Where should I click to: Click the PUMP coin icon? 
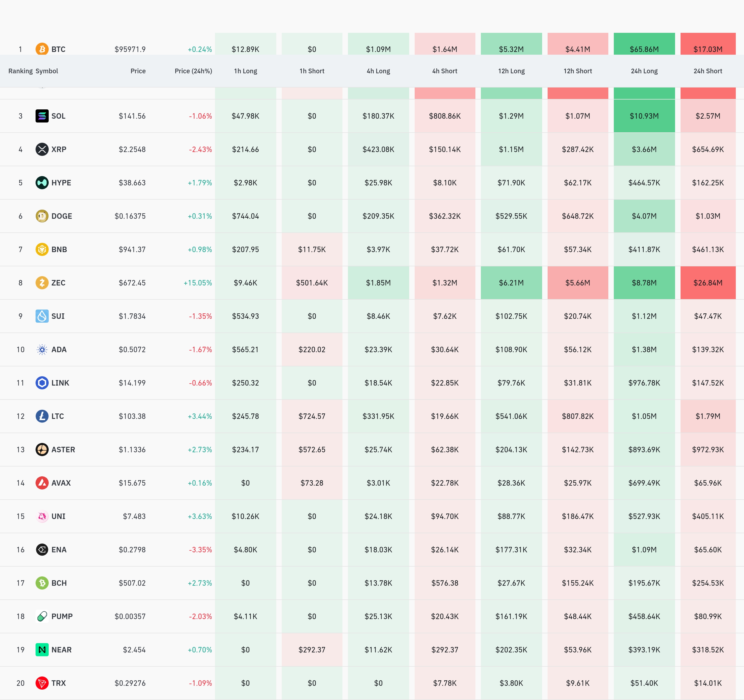(42, 616)
